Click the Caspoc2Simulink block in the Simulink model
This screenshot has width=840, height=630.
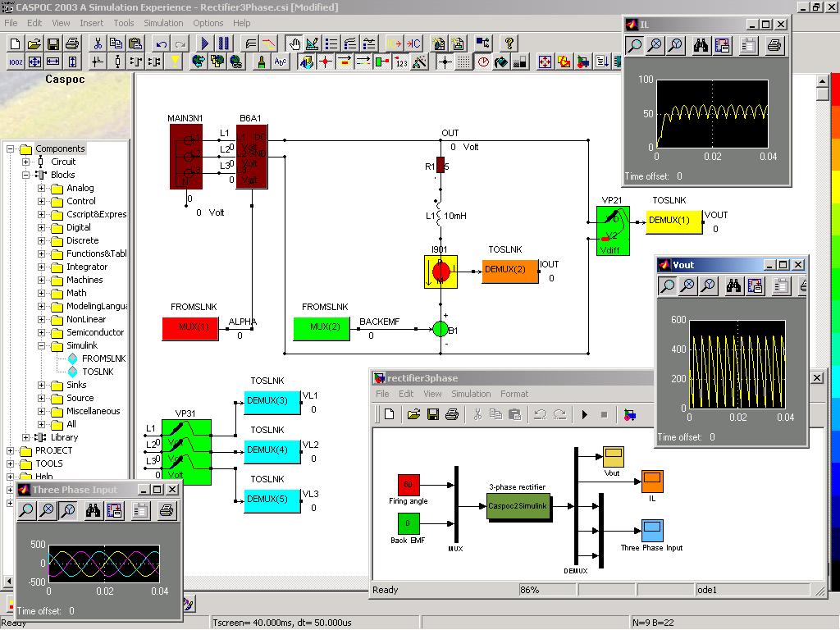tap(518, 506)
